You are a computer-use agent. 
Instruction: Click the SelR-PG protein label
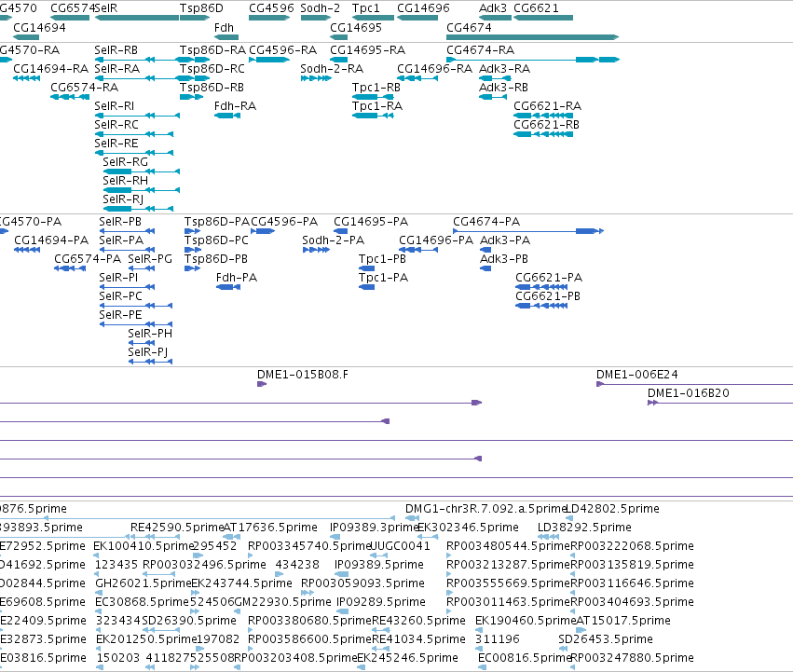pos(150,259)
